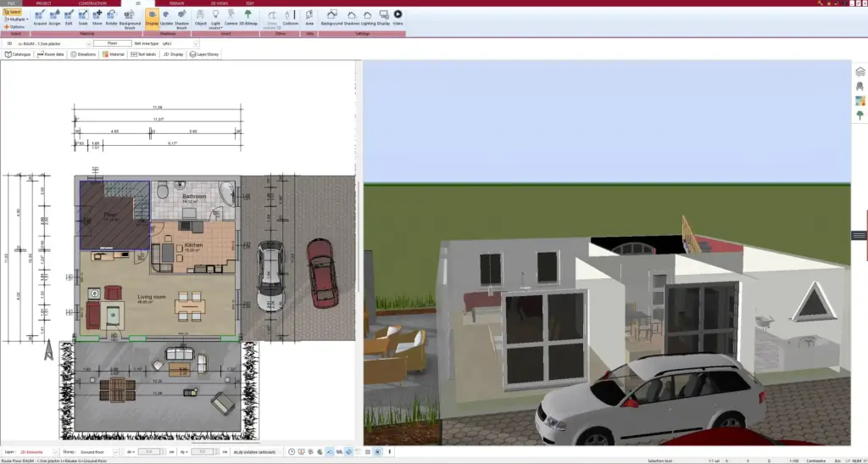Switch to the CONSTRUCTION tab

(x=92, y=3)
